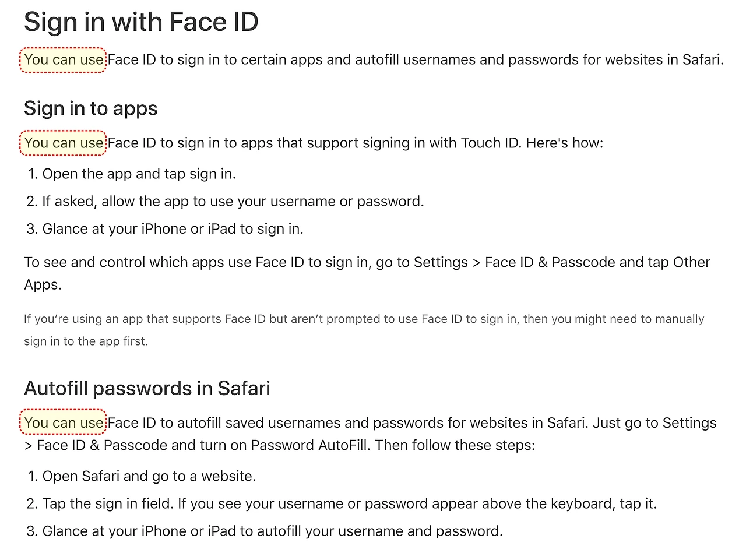Image resolution: width=746 pixels, height=560 pixels.
Task: Click the 'Autofill passwords in Safari' subheading
Action: pyautogui.click(x=147, y=388)
